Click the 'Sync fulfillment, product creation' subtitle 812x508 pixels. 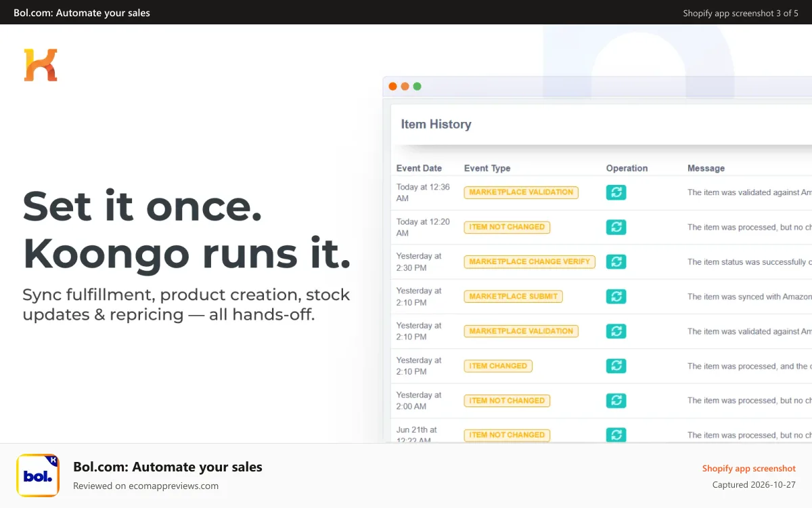[x=186, y=304]
